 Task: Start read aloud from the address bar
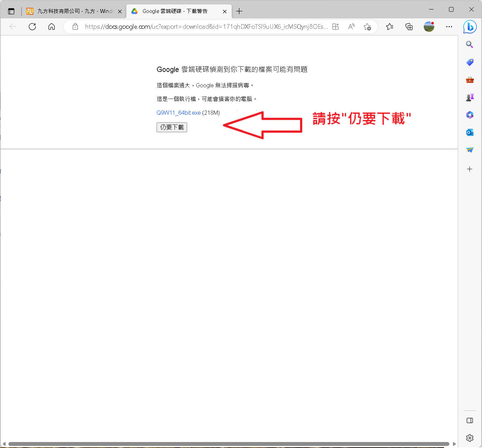[x=351, y=27]
